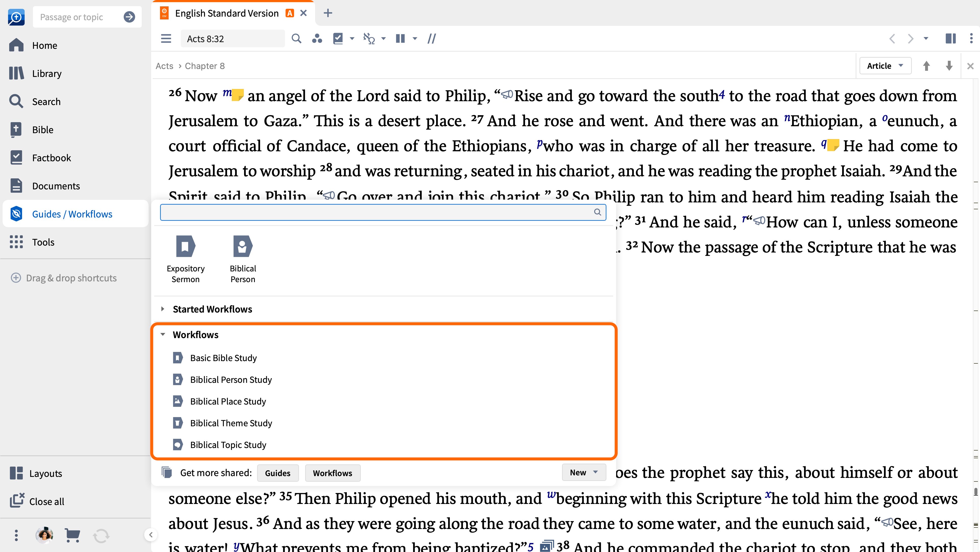Open the Article navigation dropdown
This screenshot has width=980, height=552.
[885, 66]
